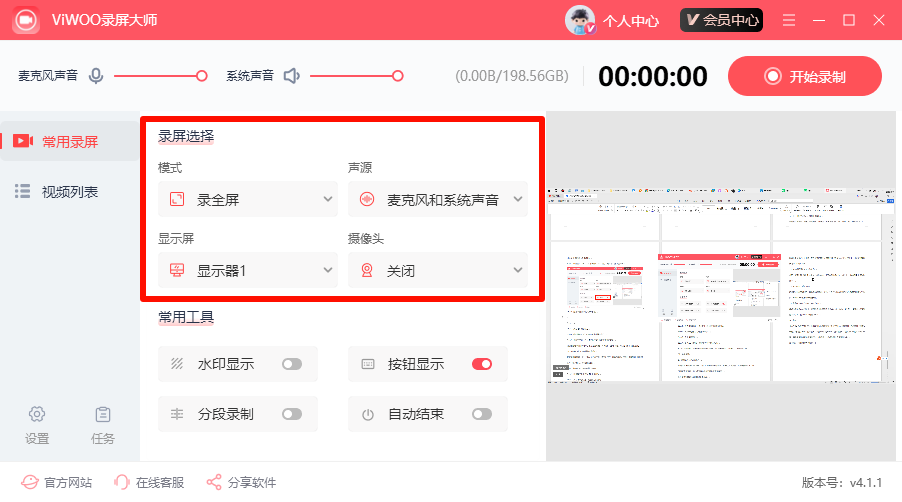Click the 分享软件 share link
The image size is (902, 502).
click(x=241, y=482)
